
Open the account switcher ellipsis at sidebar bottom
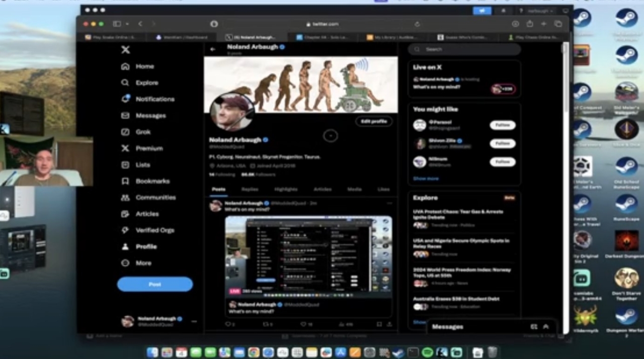(x=194, y=321)
